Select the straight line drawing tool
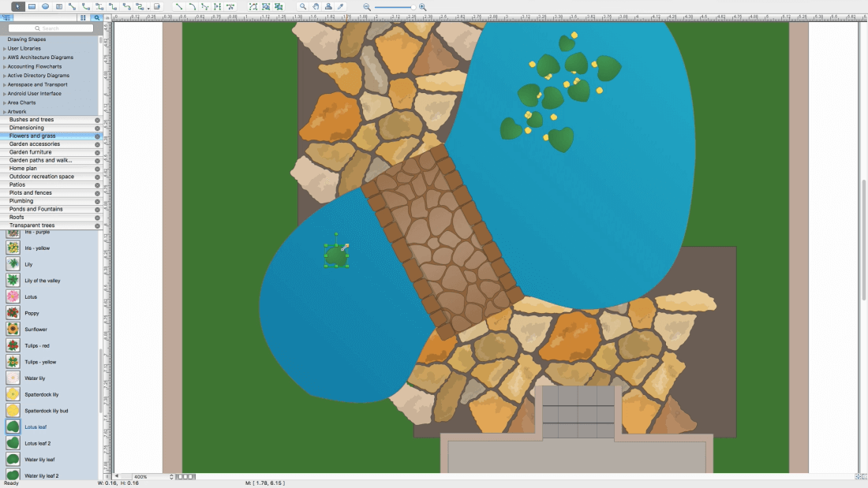 (179, 6)
